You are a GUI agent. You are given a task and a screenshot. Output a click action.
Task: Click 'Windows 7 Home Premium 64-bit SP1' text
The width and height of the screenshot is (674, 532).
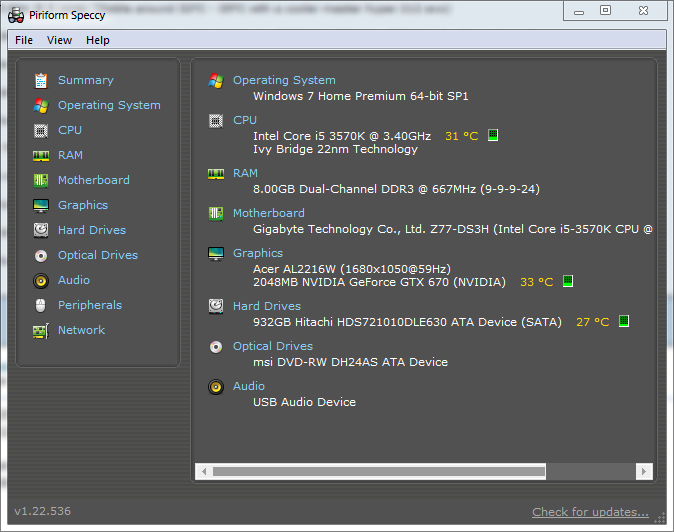[361, 96]
